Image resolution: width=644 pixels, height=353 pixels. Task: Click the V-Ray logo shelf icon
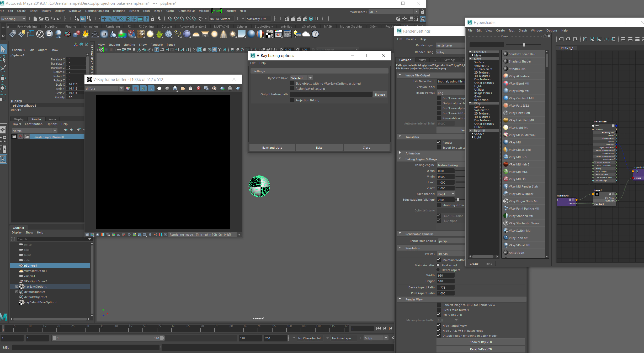click(40, 34)
